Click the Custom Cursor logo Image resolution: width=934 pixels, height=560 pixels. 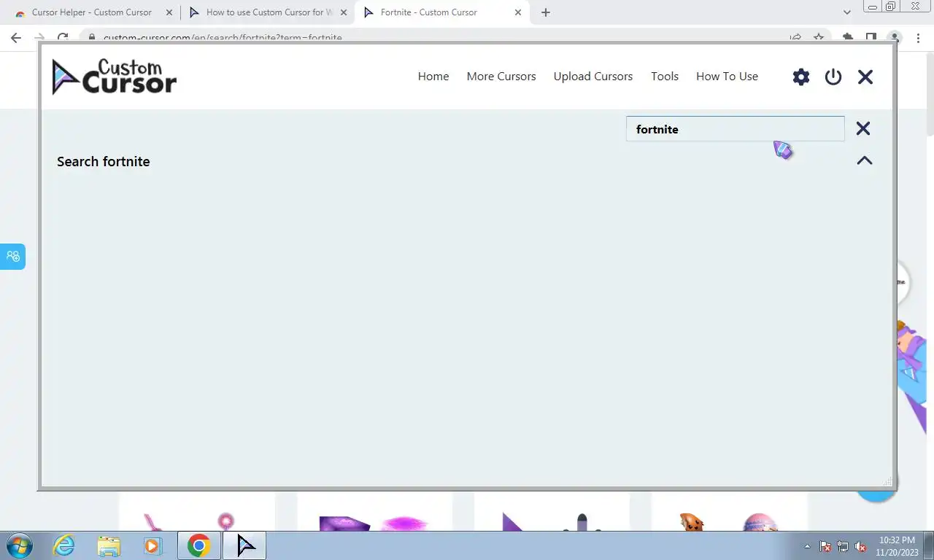click(115, 77)
